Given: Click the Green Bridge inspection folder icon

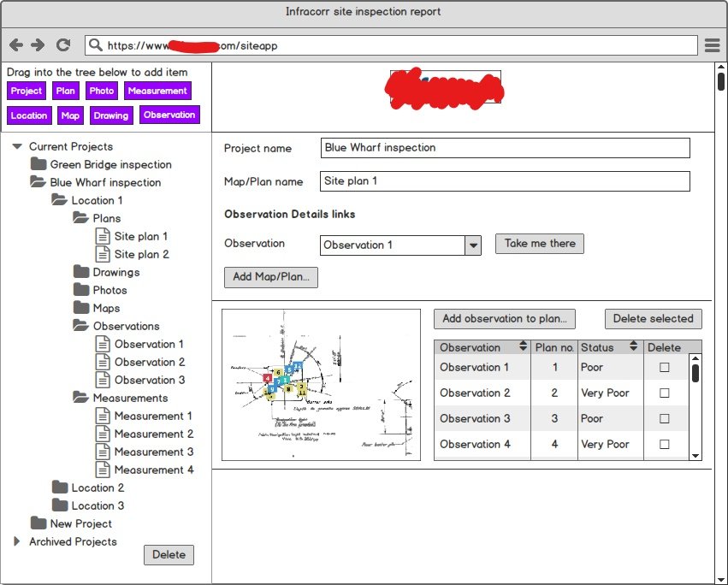Looking at the screenshot, I should (38, 164).
